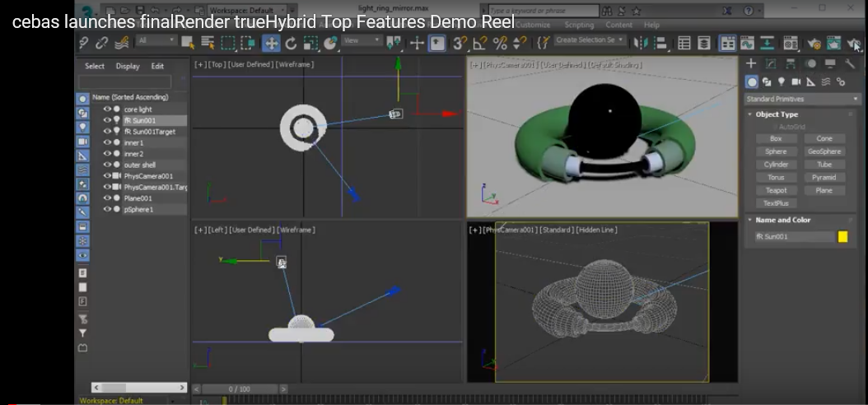Select the Move transform tool
The width and height of the screenshot is (868, 405).
coord(271,43)
